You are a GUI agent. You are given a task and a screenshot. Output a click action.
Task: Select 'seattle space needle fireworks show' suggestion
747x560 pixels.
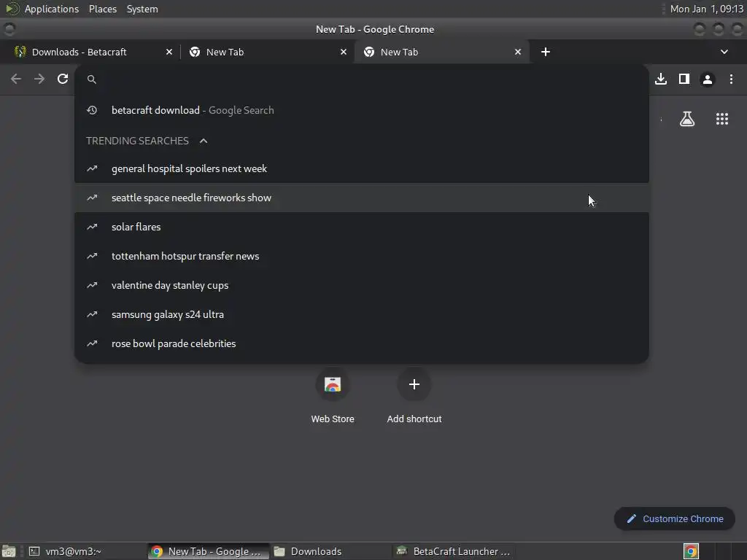[362, 198]
